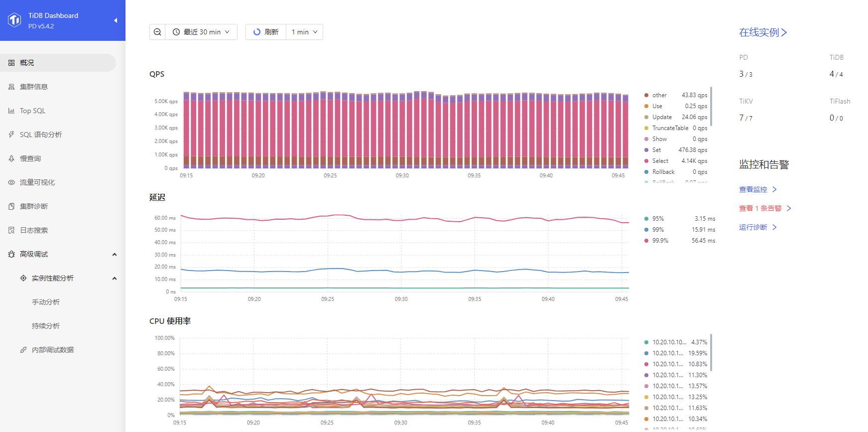Click the TiDB Dashboard logo icon

tap(14, 20)
